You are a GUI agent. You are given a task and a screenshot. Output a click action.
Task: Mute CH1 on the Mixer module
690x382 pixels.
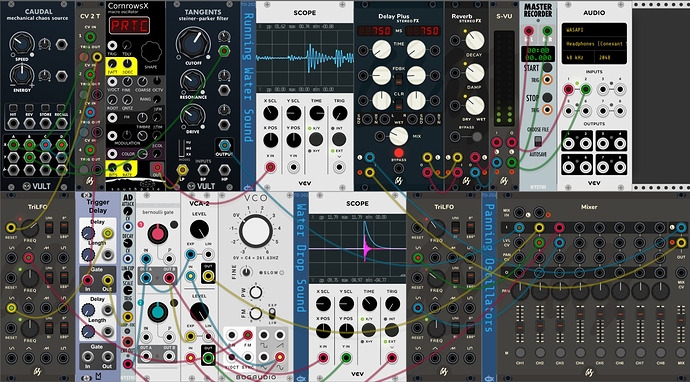click(520, 353)
